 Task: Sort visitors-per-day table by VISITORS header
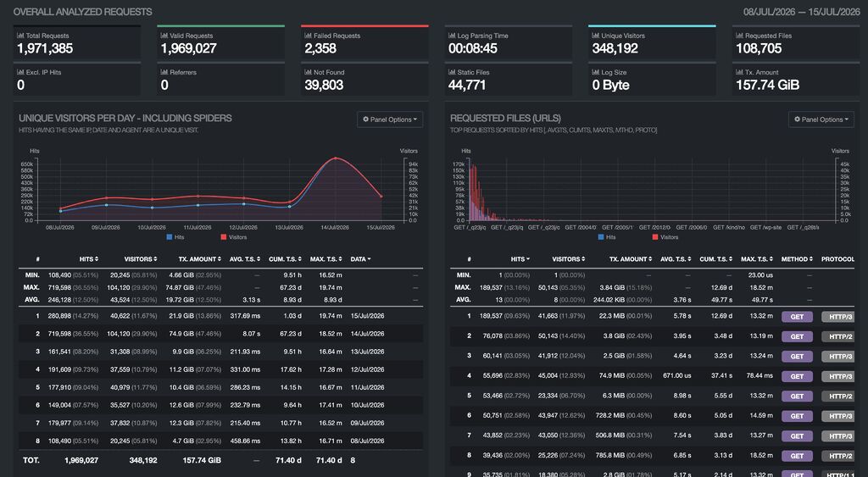point(141,259)
